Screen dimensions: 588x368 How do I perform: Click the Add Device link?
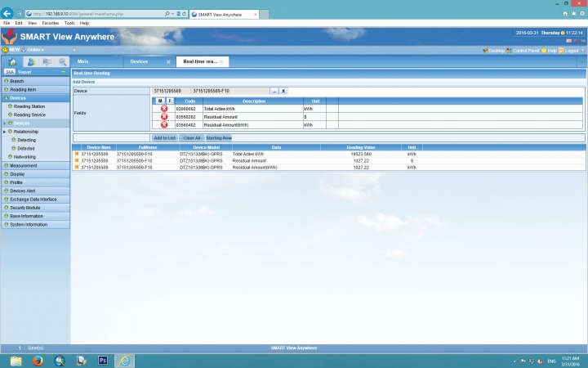pyautogui.click(x=83, y=82)
